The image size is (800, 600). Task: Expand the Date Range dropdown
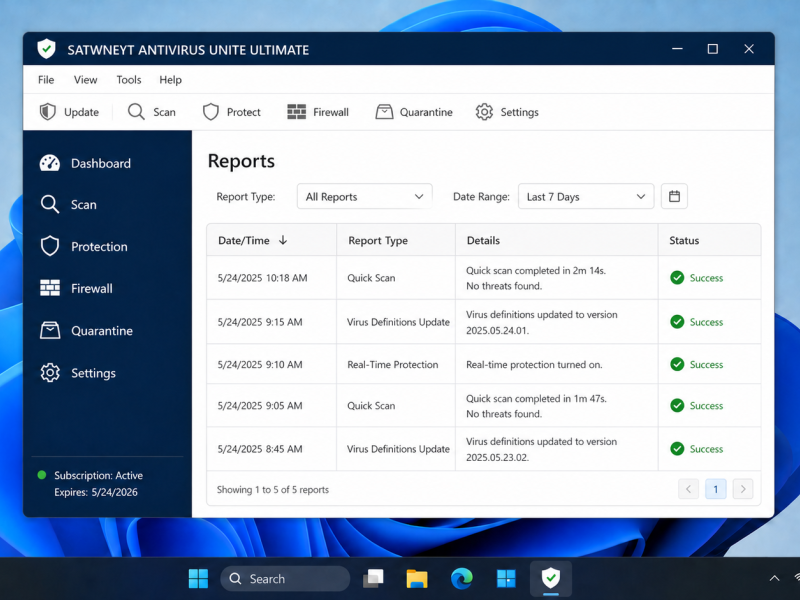(x=586, y=196)
